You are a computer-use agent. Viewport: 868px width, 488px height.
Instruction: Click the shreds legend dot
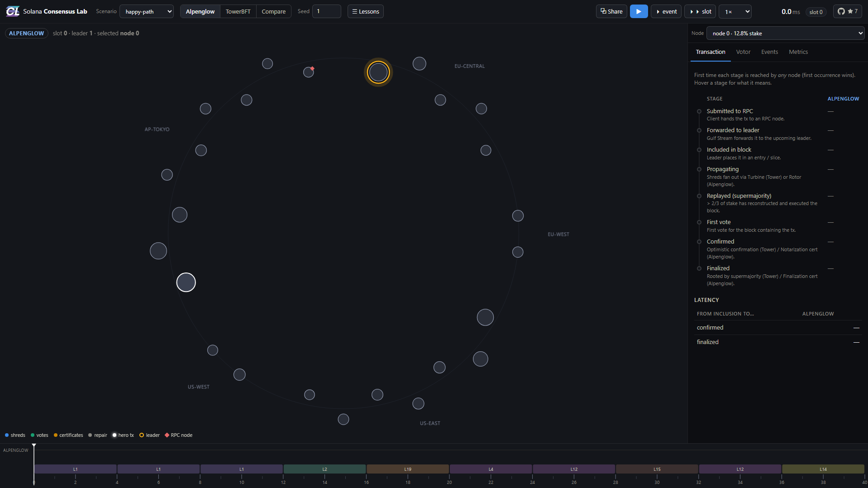(7, 435)
